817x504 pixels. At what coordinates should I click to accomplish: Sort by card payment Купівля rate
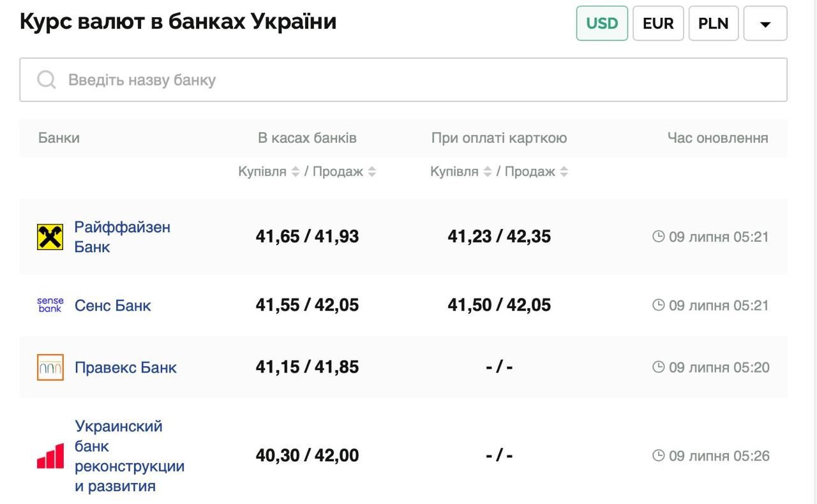[x=487, y=172]
